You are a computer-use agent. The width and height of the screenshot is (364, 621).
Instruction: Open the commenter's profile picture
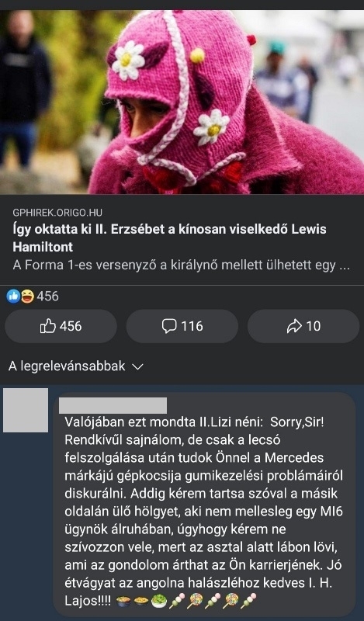(26, 410)
